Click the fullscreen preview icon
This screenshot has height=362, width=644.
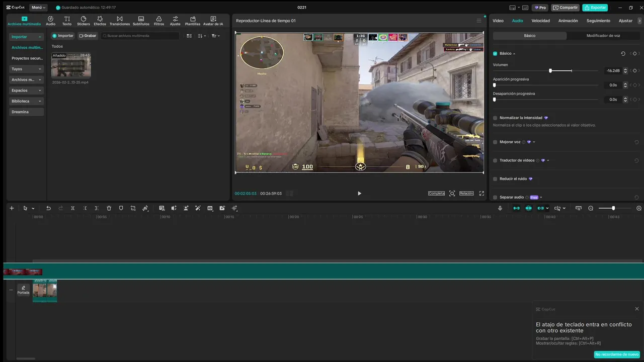pyautogui.click(x=481, y=193)
